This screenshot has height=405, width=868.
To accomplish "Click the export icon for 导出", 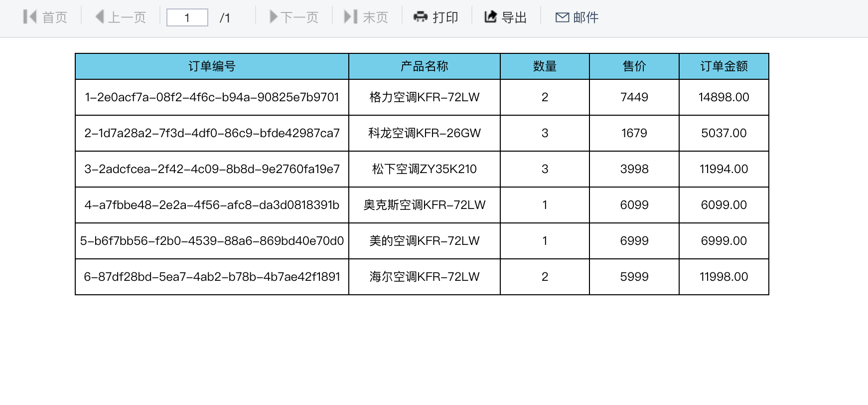I will click(490, 17).
